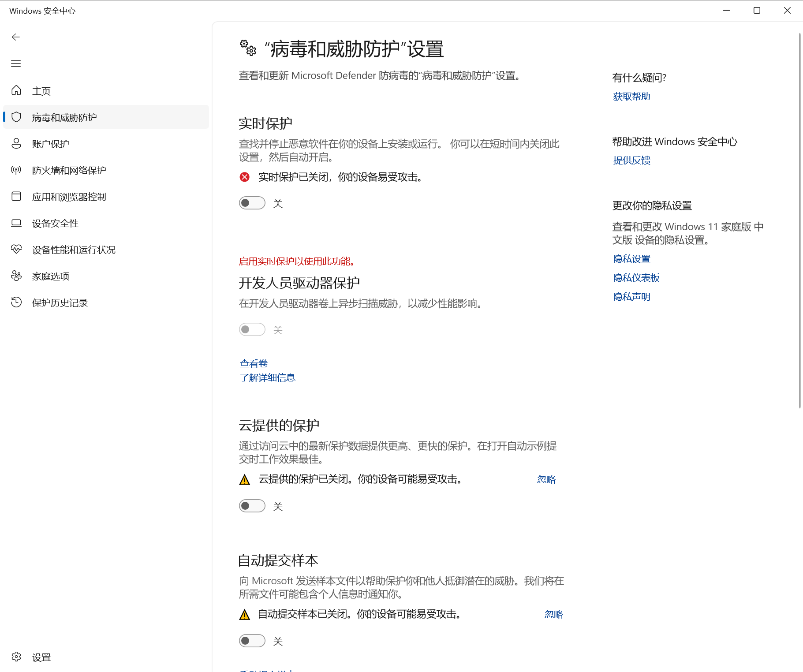Click the 开发人员驱动器保护 heading
This screenshot has width=803, height=672.
(x=299, y=283)
